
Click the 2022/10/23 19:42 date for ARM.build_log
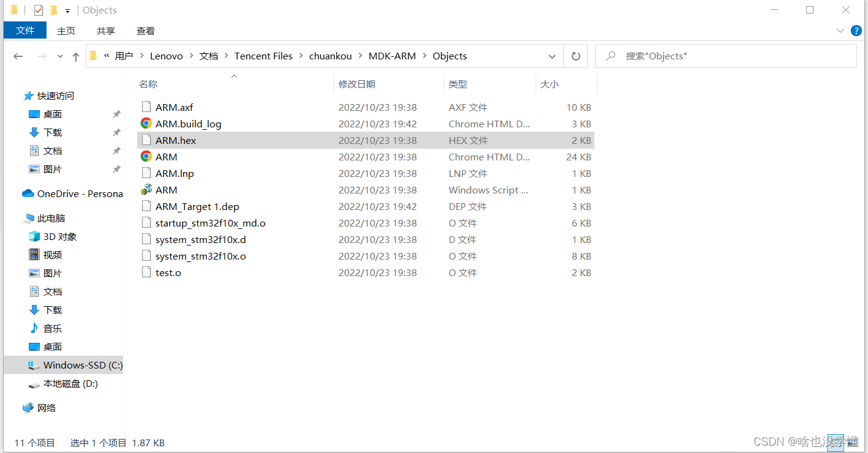[x=378, y=124]
